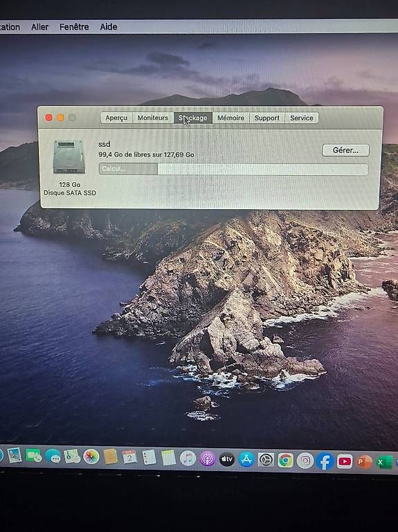Open the Mémoire tab
This screenshot has width=398, height=532.
230,118
